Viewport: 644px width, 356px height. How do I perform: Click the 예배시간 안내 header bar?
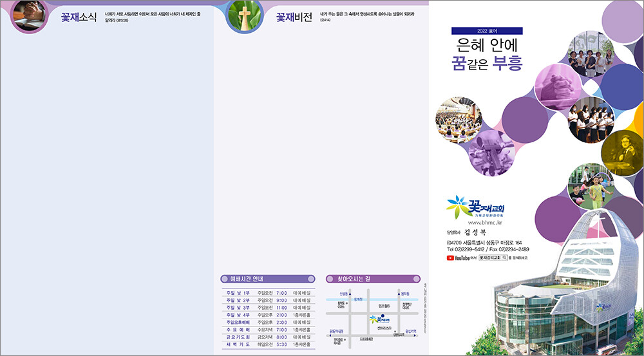267,279
